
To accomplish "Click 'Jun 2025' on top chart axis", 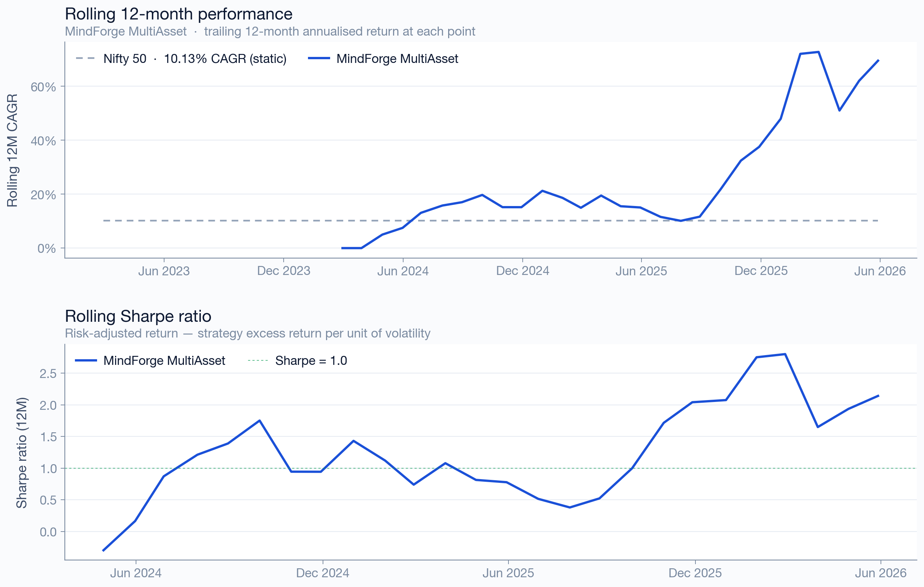I will [641, 271].
